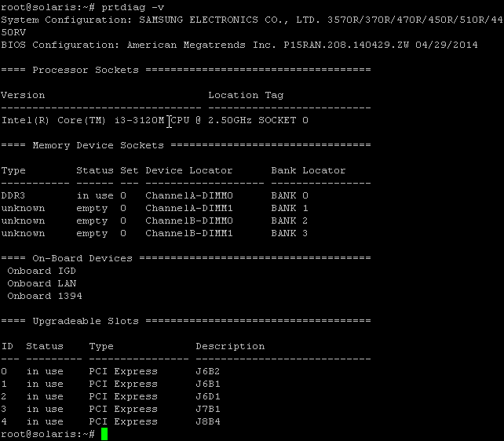Click the 'SOCKET 0' location tag
This screenshot has width=504, height=441.
(283, 120)
